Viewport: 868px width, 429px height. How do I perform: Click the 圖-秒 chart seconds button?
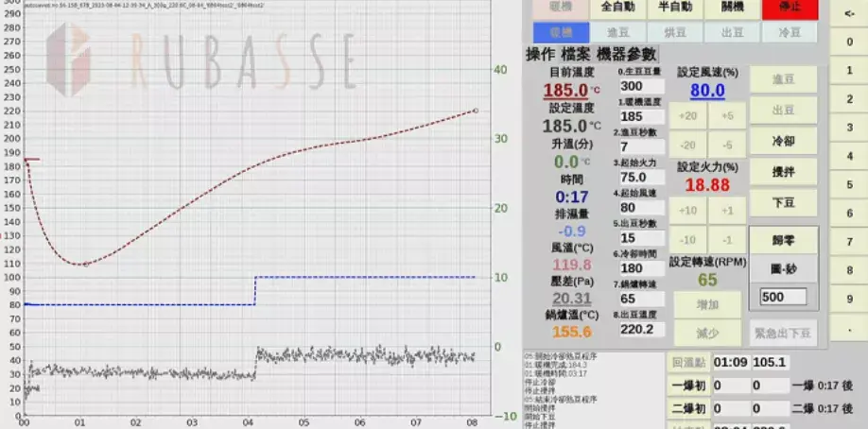point(783,269)
